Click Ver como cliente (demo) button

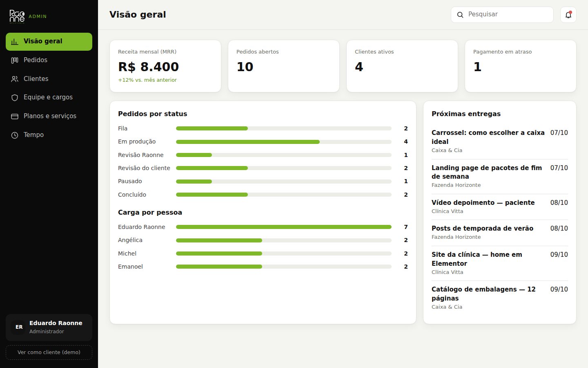click(49, 352)
